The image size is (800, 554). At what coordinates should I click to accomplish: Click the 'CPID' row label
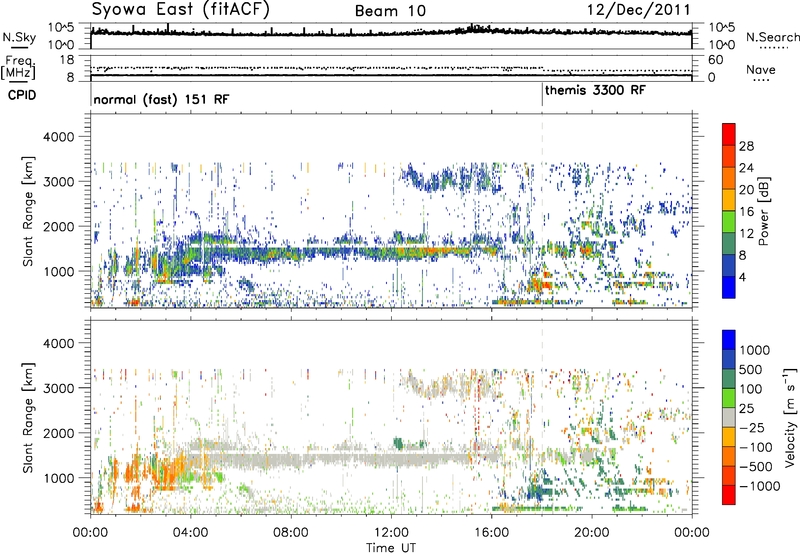pos(22,95)
